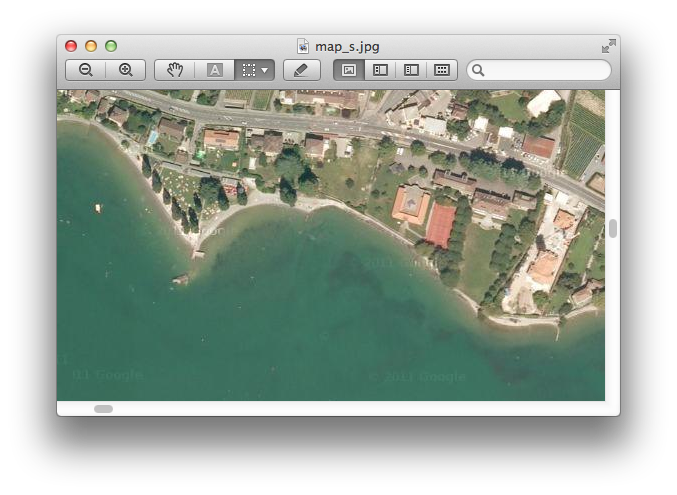The width and height of the screenshot is (677, 495).
Task: Click the zoom out magnifier button
Action: 85,70
